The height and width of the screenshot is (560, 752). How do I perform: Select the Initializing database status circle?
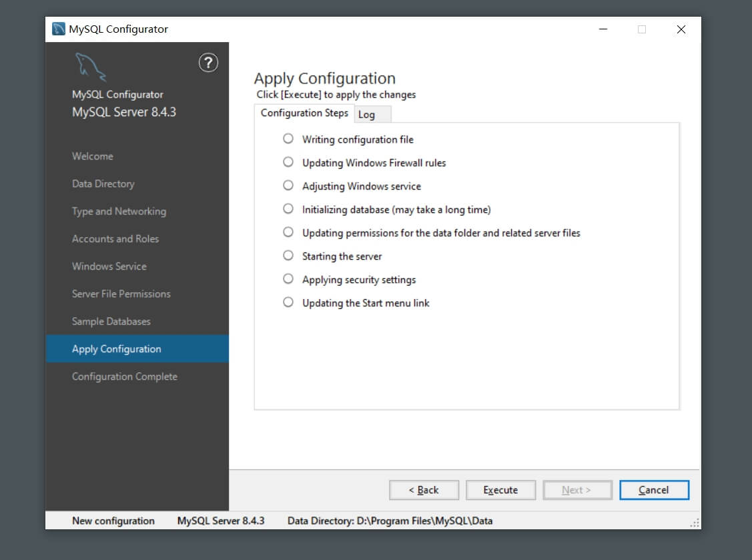click(x=288, y=209)
